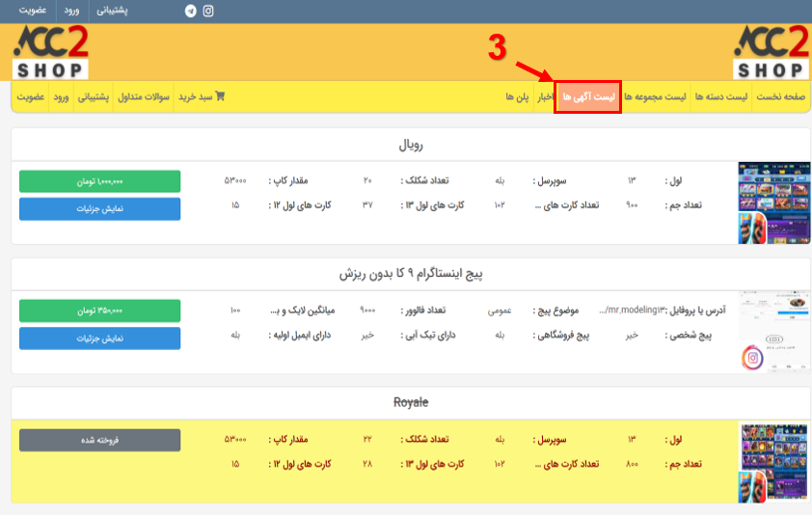Open پشتیبانی in the blue top bar
Image resolution: width=812 pixels, height=515 pixels.
point(112,11)
